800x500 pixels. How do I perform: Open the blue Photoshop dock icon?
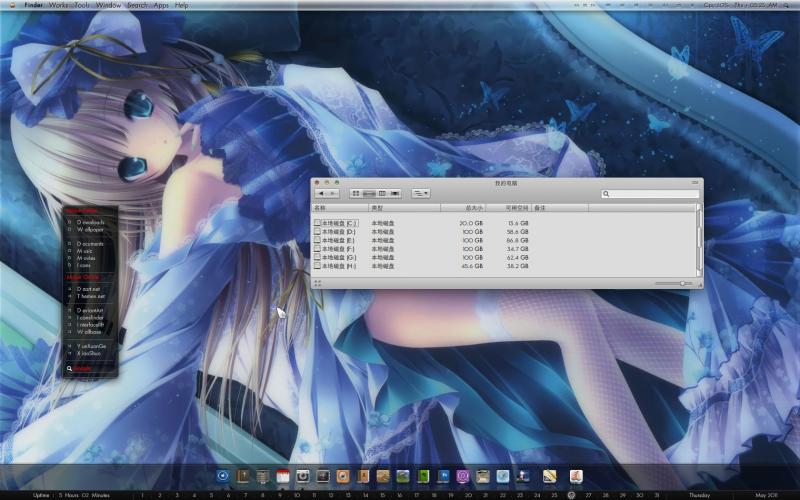click(x=443, y=476)
